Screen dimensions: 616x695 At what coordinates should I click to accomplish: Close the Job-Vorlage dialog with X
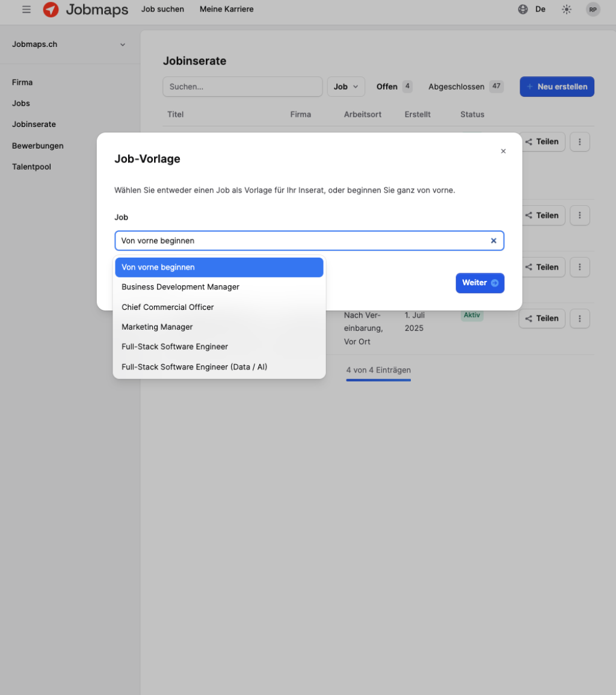point(503,152)
